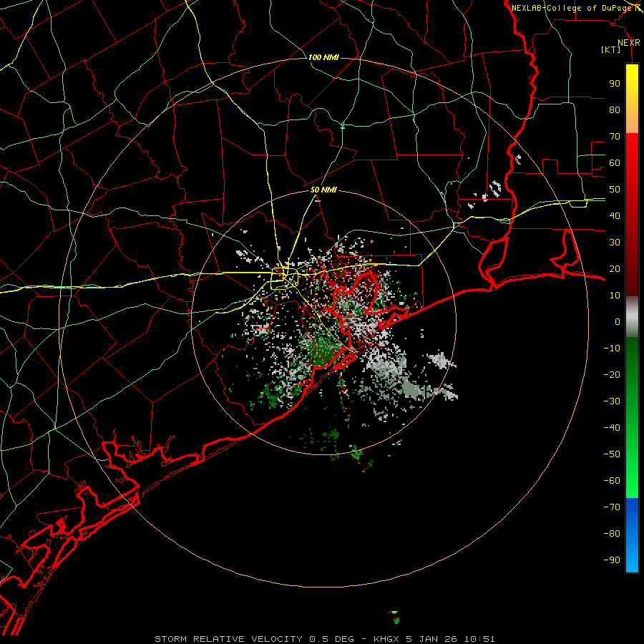Click the 60 value on velocity scale

(x=615, y=163)
